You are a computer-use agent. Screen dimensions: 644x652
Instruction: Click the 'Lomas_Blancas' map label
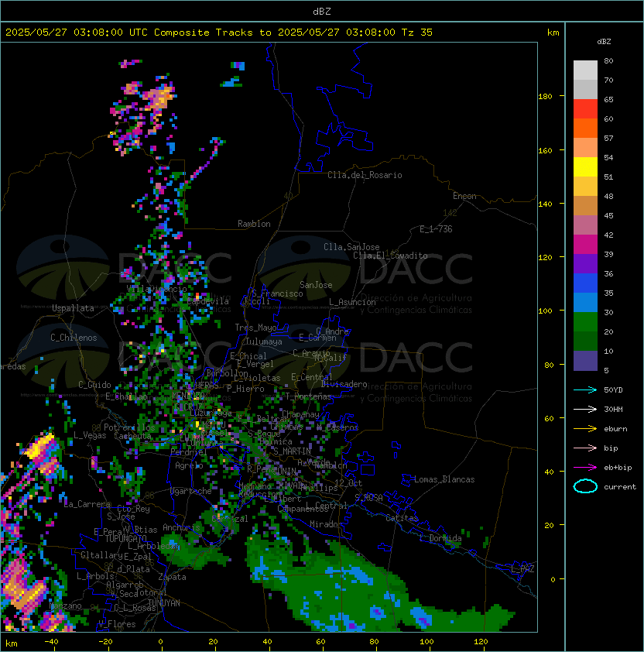click(x=444, y=479)
